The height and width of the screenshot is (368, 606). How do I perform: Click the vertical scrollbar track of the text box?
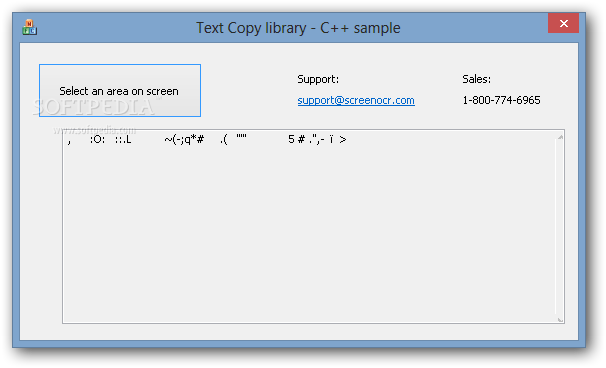(x=560, y=228)
